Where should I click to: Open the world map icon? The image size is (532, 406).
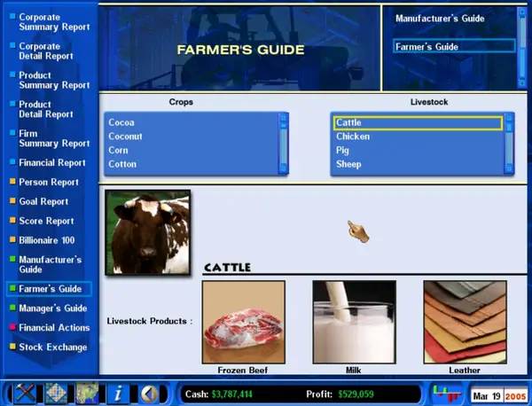87,394
